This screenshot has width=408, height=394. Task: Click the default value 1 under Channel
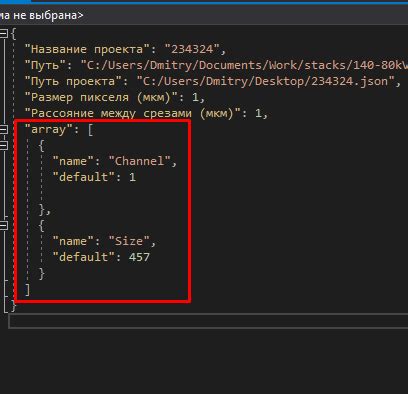[132, 177]
